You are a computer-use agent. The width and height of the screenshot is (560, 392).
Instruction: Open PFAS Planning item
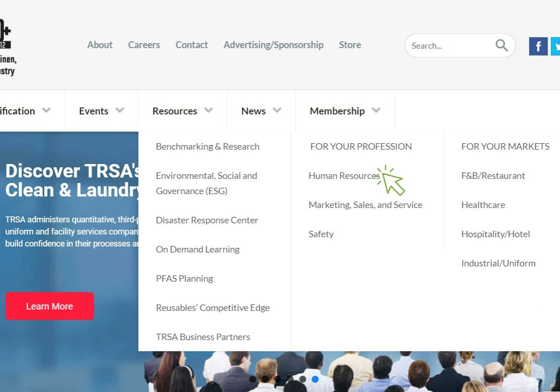coord(184,278)
